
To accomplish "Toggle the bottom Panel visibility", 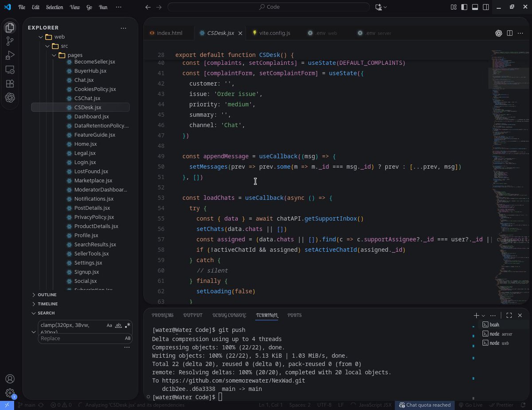I will click(475, 7).
